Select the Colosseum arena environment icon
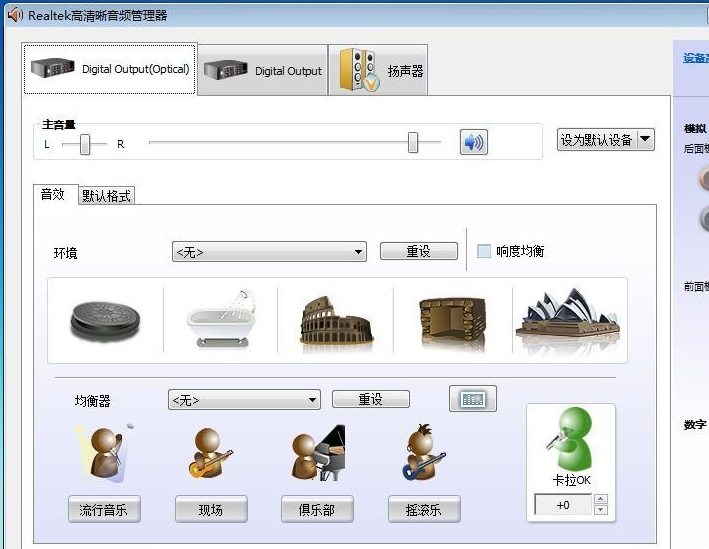Image resolution: width=709 pixels, height=549 pixels. point(335,320)
